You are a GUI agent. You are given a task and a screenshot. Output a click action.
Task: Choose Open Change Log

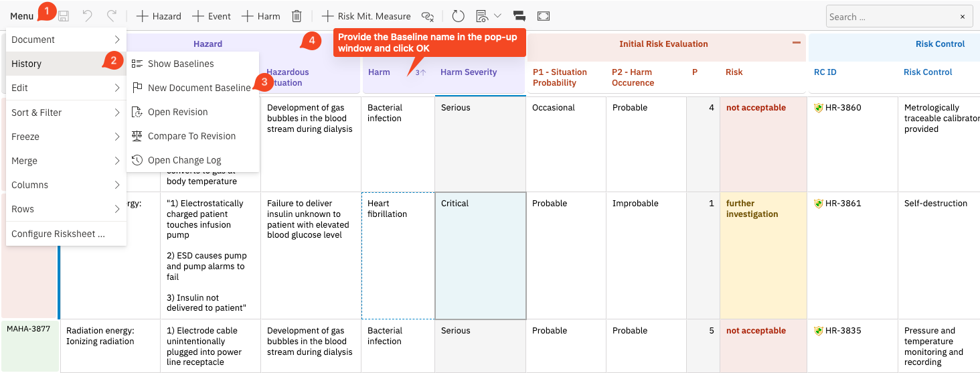tap(193, 160)
